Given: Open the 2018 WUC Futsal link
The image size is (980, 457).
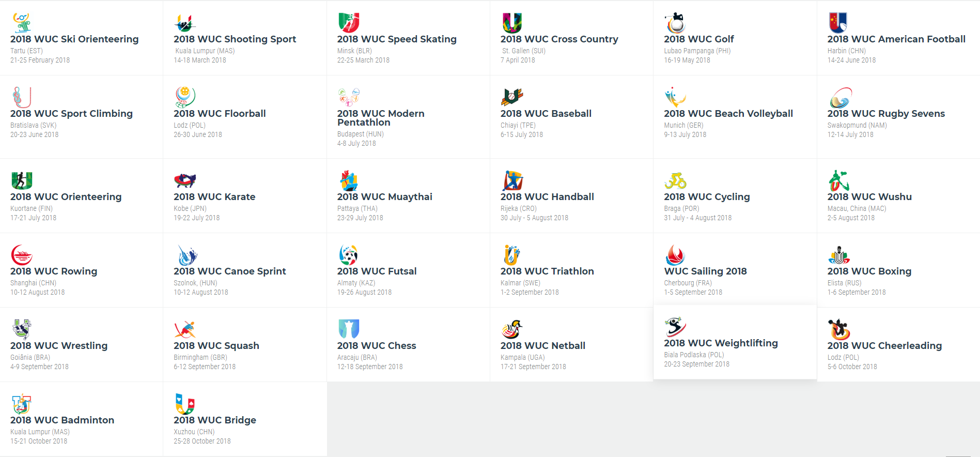Looking at the screenshot, I should click(x=377, y=271).
